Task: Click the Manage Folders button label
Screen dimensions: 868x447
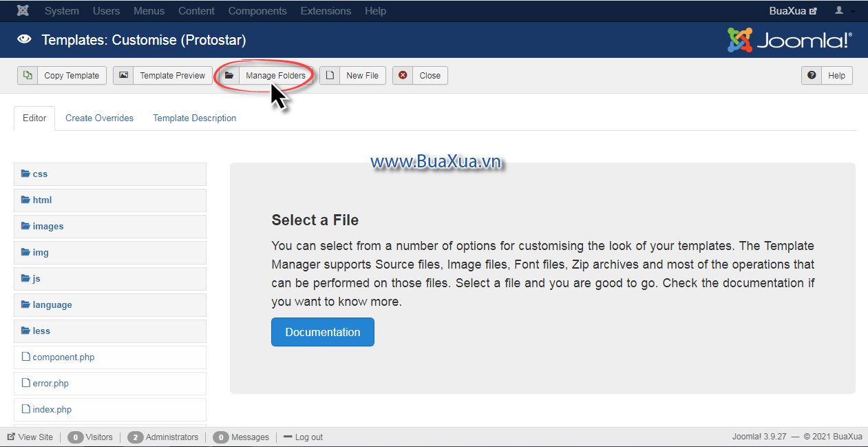Action: point(275,76)
